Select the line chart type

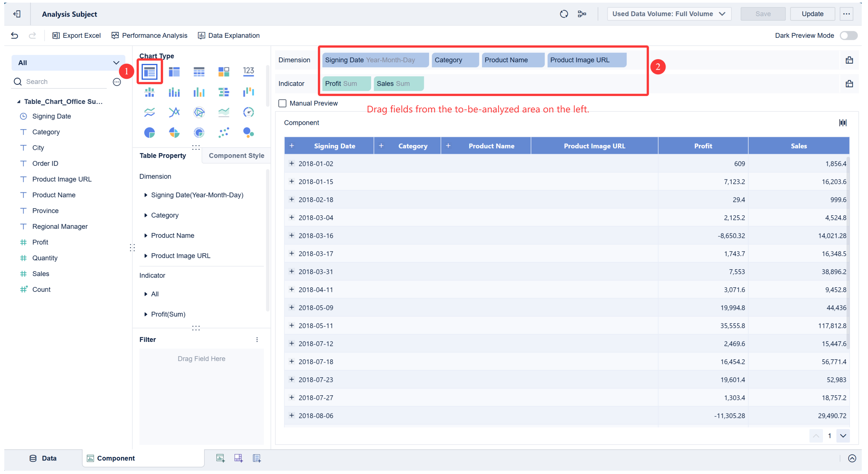tap(149, 112)
